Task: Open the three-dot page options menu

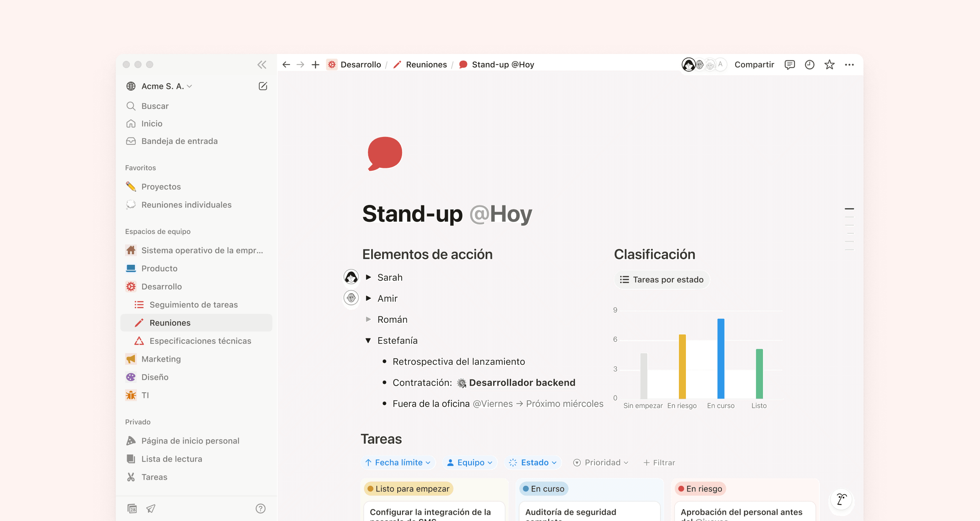Action: pos(849,65)
